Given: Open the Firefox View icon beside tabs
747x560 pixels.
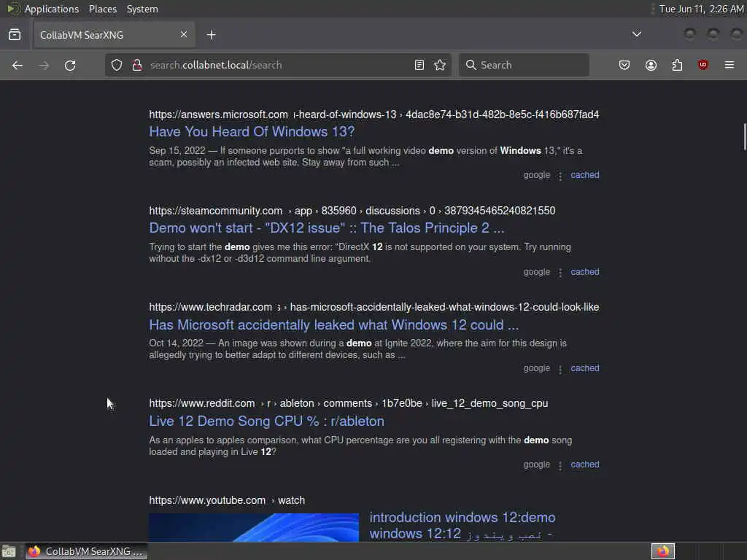Looking at the screenshot, I should (x=15, y=35).
